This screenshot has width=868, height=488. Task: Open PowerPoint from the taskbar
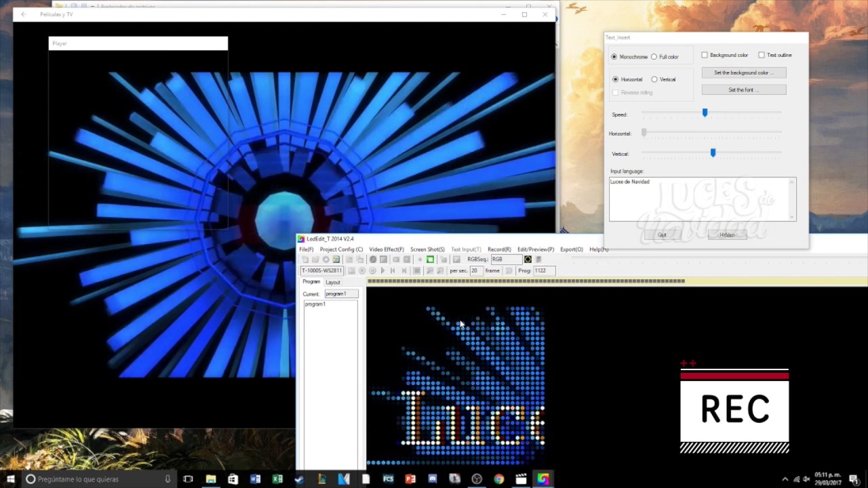[x=410, y=479]
